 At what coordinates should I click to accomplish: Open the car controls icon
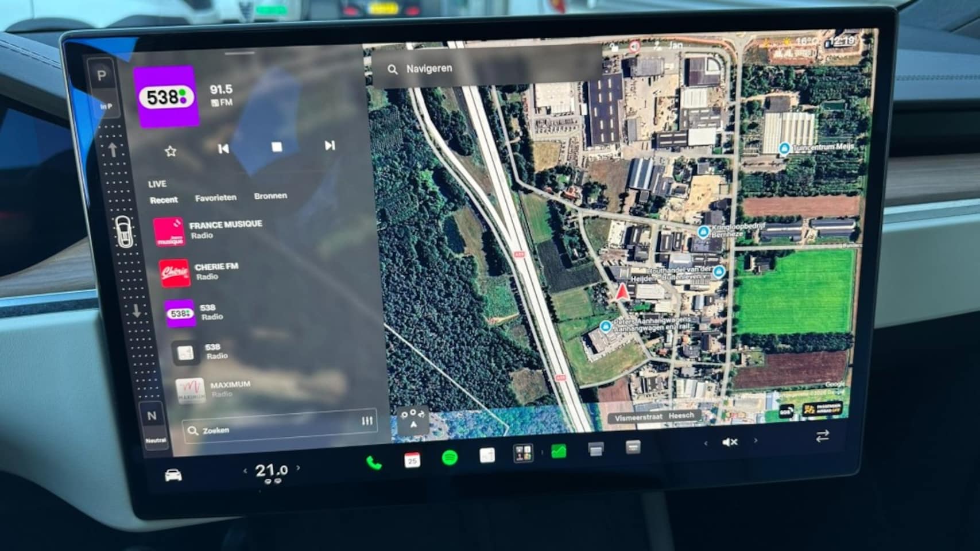point(173,475)
